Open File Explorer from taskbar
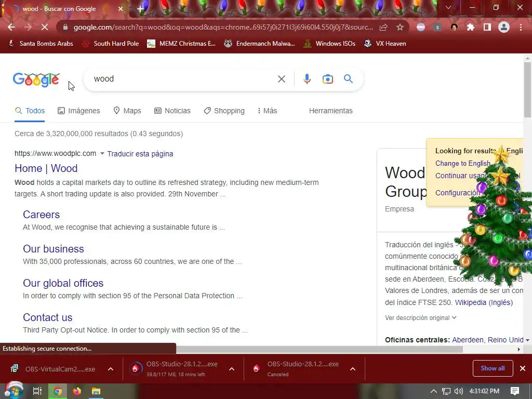The image size is (532, 399). pyautogui.click(x=96, y=391)
